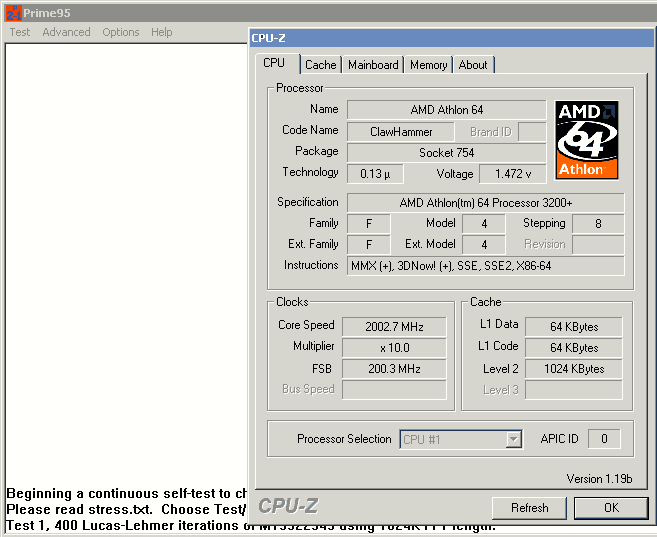Click the empty Level 3 cache field
The image size is (657, 537).
(574, 390)
